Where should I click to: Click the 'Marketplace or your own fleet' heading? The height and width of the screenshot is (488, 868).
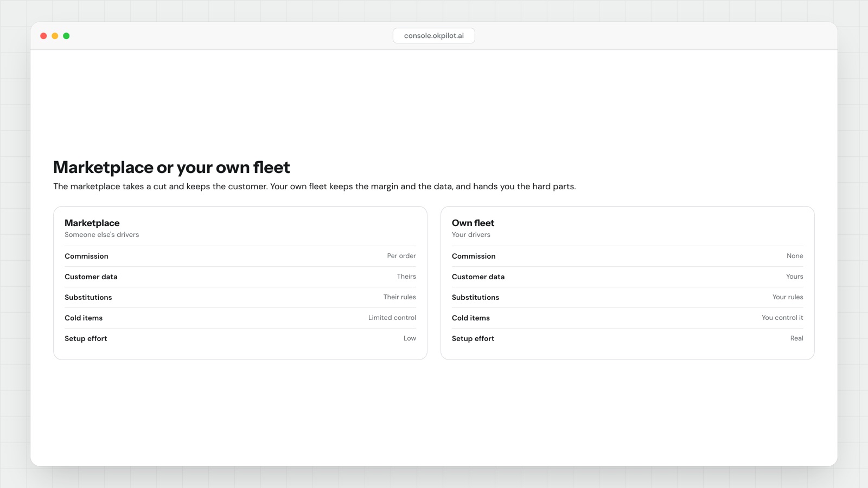[x=171, y=168]
